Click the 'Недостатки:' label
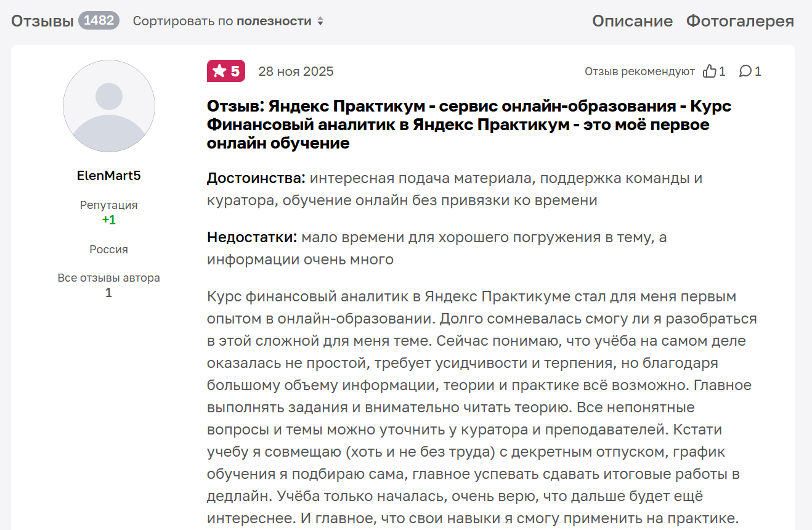Viewport: 812px width, 530px height. tap(253, 238)
